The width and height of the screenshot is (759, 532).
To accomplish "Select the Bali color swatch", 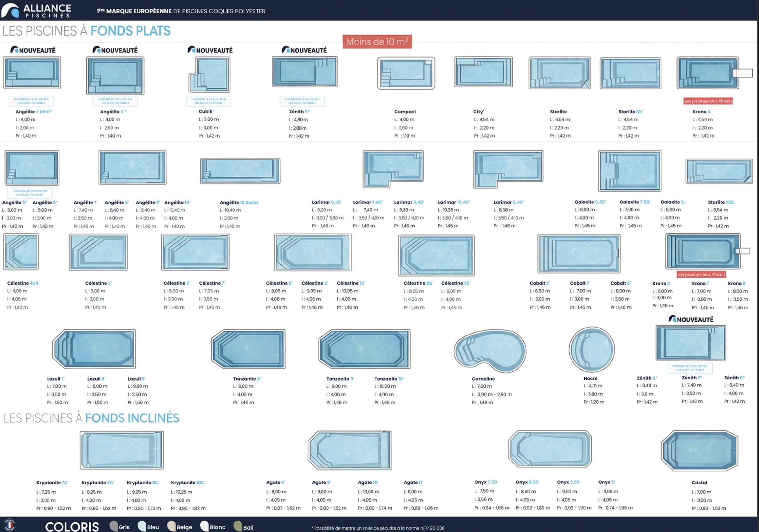I will coord(238,526).
